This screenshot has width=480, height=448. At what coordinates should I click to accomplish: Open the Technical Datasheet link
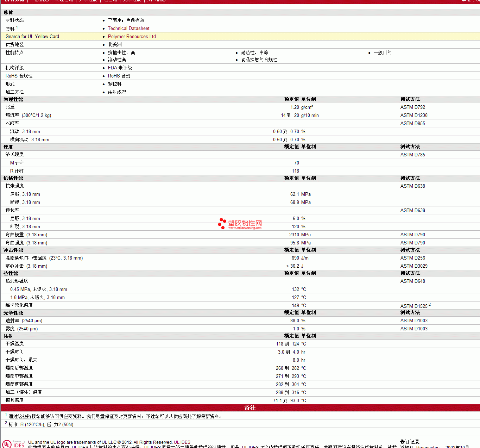(x=128, y=29)
